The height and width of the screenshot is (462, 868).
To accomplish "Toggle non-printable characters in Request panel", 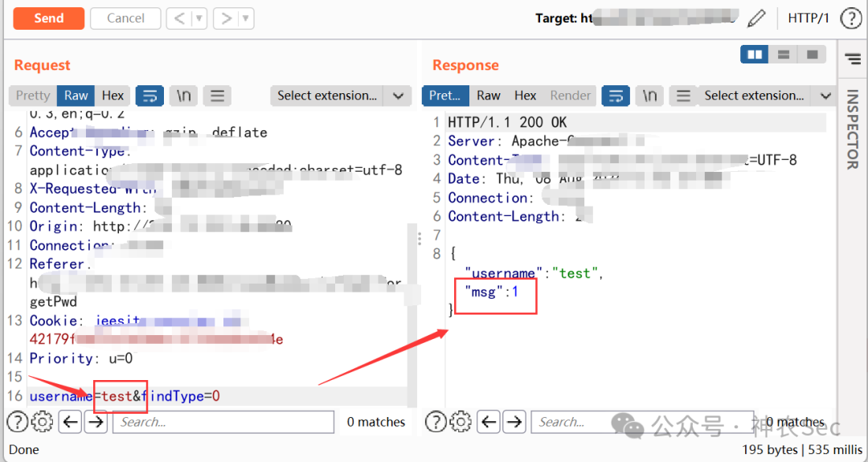I will [x=183, y=96].
